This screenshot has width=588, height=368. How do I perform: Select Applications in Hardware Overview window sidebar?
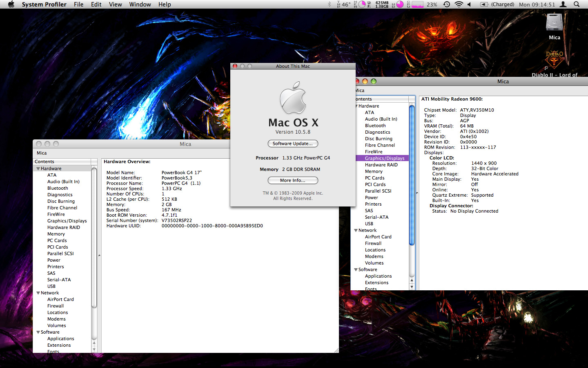pyautogui.click(x=60, y=339)
